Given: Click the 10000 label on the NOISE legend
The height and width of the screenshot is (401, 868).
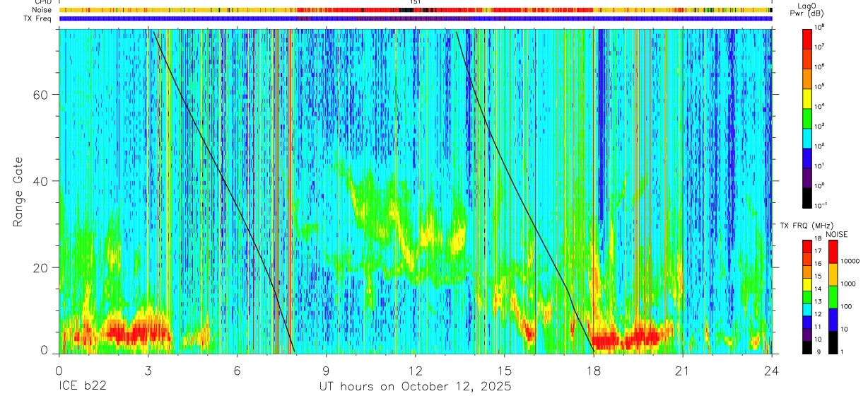Looking at the screenshot, I should coord(851,260).
